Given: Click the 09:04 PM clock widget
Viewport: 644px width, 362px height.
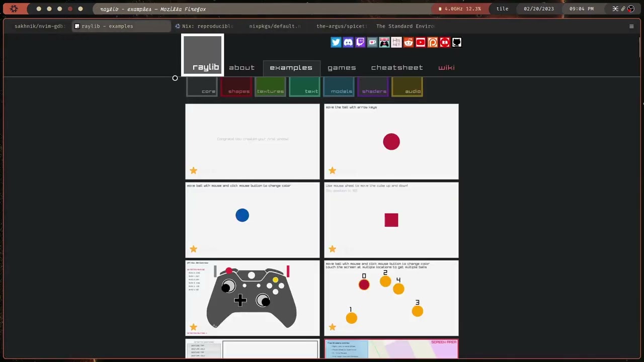Looking at the screenshot, I should coord(581,9).
